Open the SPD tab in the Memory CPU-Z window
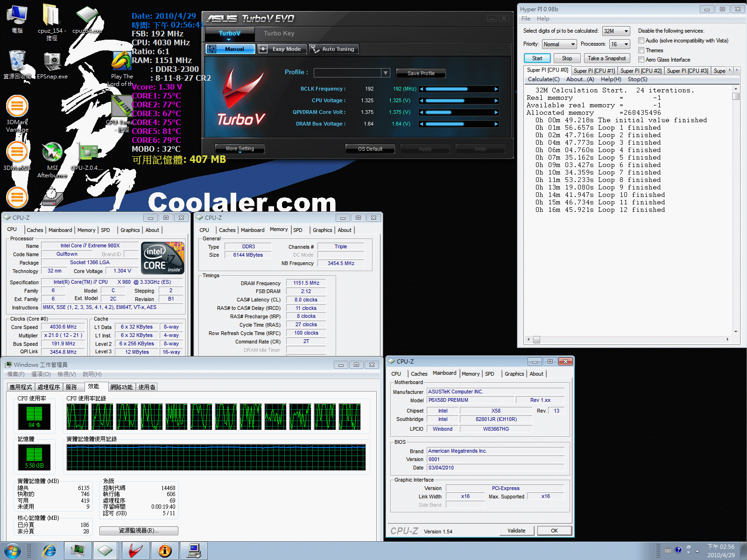 click(298, 230)
